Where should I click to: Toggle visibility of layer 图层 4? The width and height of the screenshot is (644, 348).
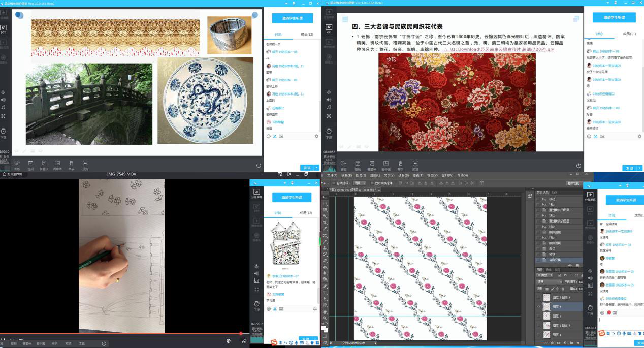click(538, 307)
